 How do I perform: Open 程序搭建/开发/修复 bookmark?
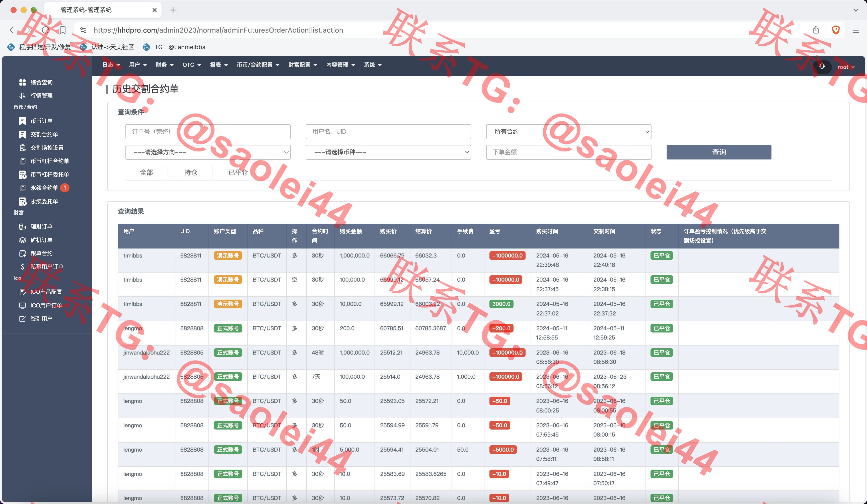click(39, 47)
